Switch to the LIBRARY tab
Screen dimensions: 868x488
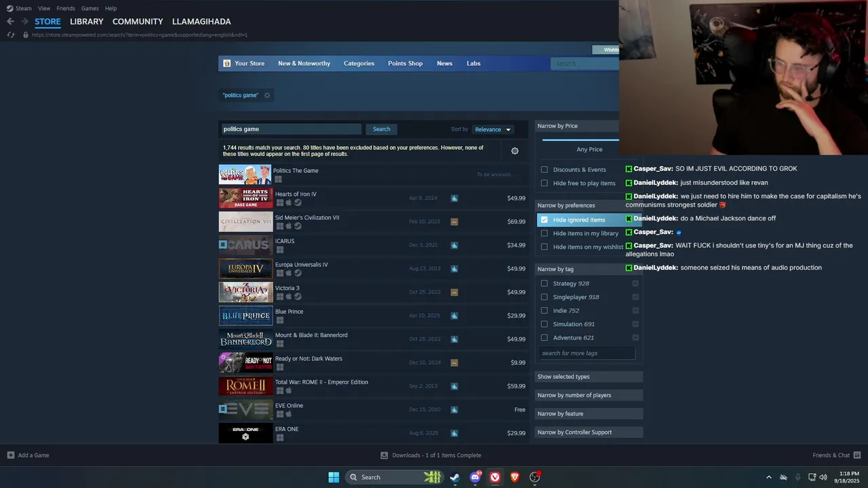[87, 22]
